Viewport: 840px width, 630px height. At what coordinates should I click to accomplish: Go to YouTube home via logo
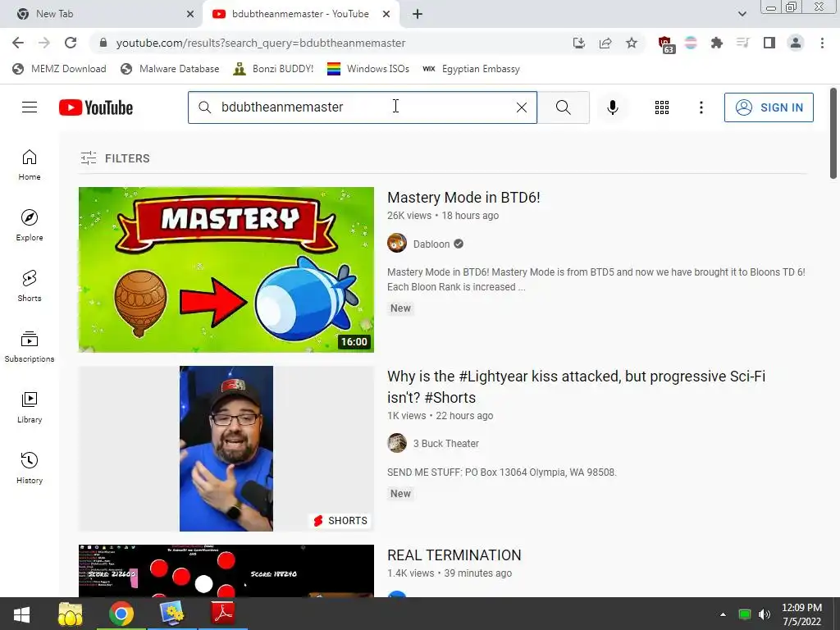click(x=96, y=107)
